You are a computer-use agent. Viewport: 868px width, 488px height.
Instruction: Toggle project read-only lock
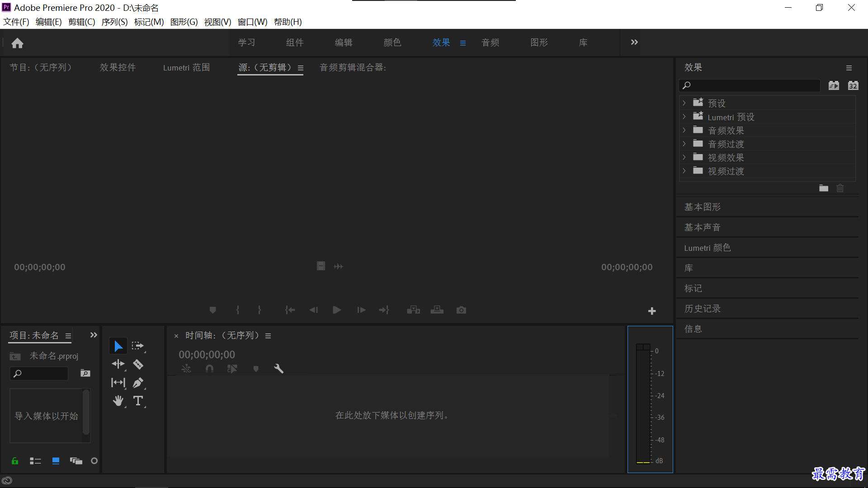[x=15, y=461]
